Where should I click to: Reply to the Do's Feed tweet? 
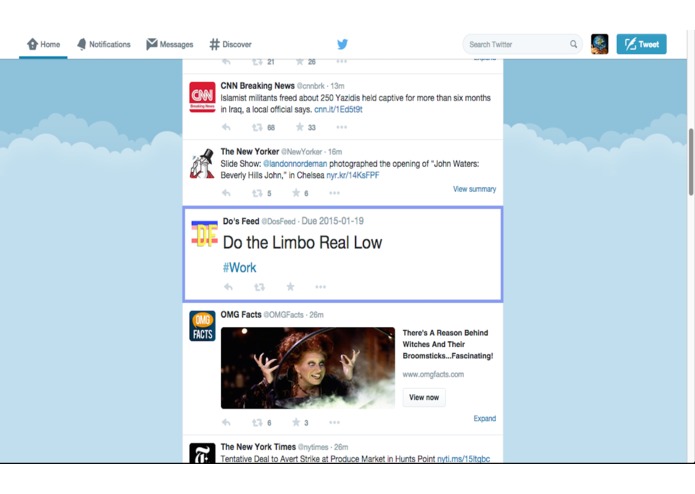point(228,287)
